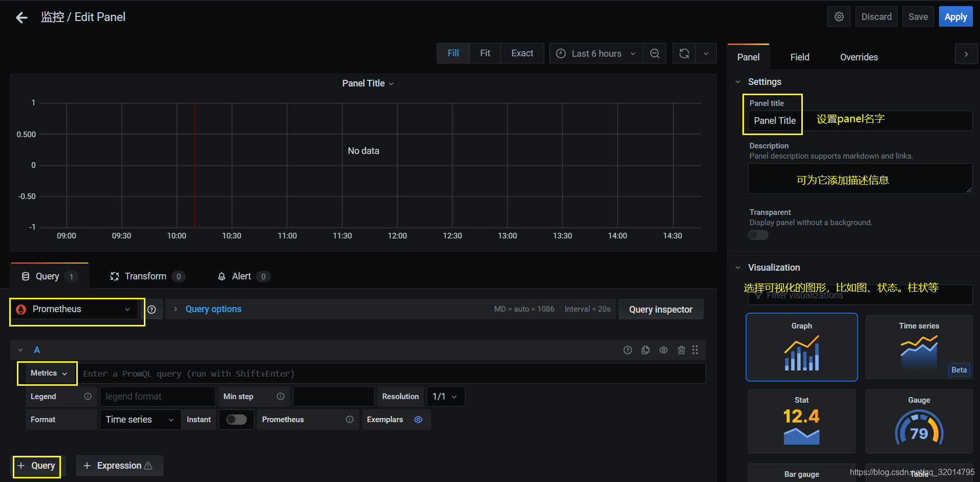Click Prometheus link info icon
Image resolution: width=980 pixels, height=482 pixels.
click(x=350, y=420)
